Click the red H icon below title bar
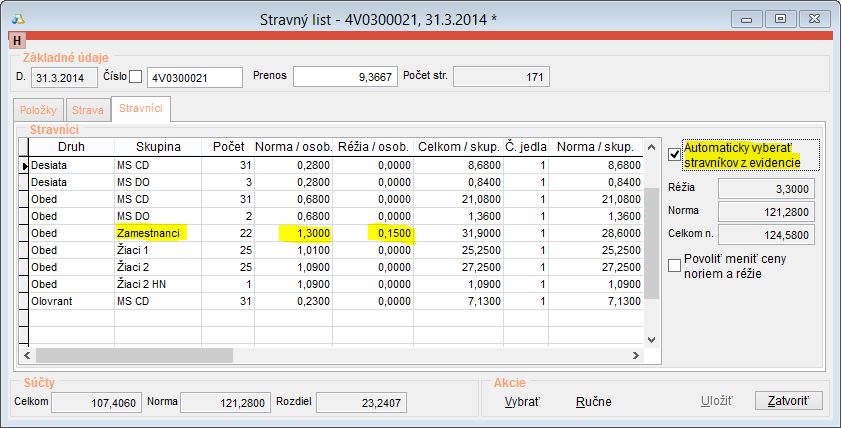 (x=17, y=40)
